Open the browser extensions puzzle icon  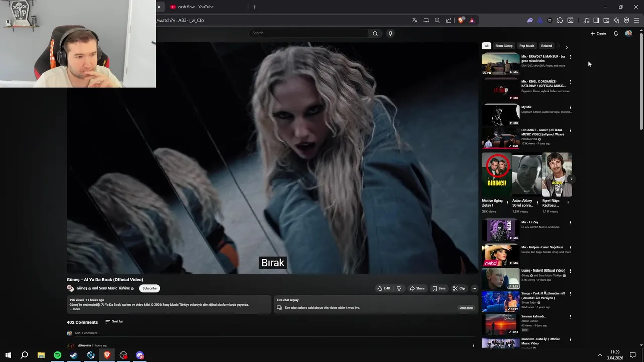point(560,20)
